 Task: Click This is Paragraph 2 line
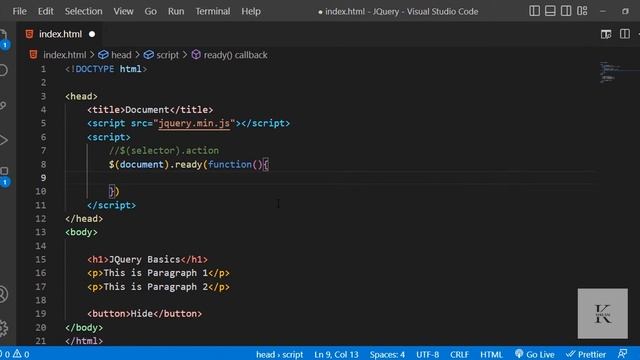point(158,287)
